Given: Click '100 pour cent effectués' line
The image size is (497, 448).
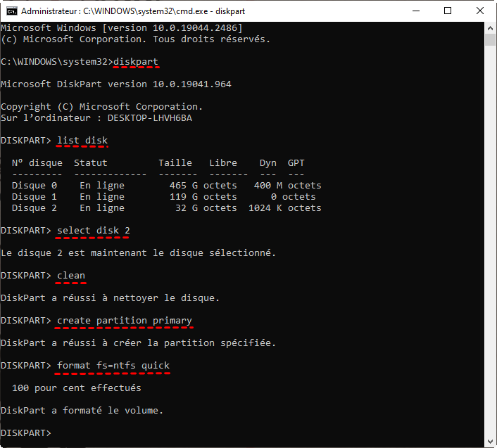Looking at the screenshot, I should point(77,388).
